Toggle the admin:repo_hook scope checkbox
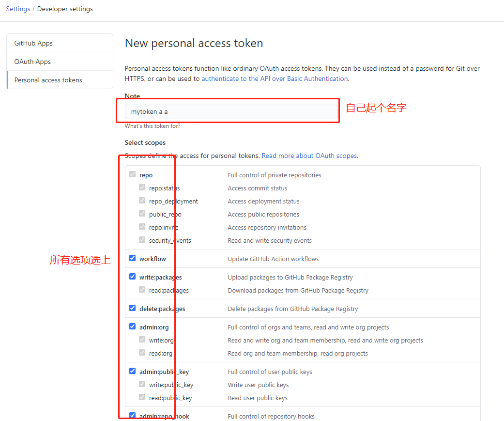Image resolution: width=504 pixels, height=421 pixels. (x=133, y=415)
